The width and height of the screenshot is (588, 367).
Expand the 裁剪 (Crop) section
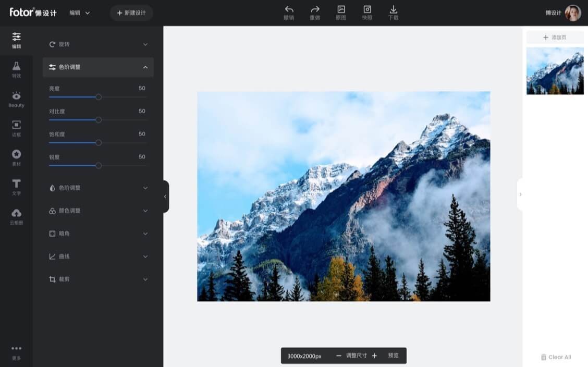(x=97, y=279)
